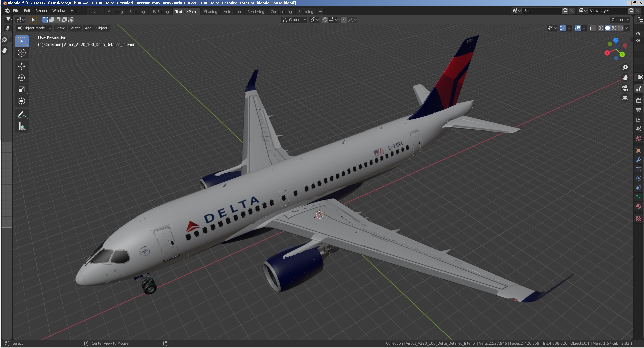Toggle outliner top eye visibility icon

[x=638, y=34]
